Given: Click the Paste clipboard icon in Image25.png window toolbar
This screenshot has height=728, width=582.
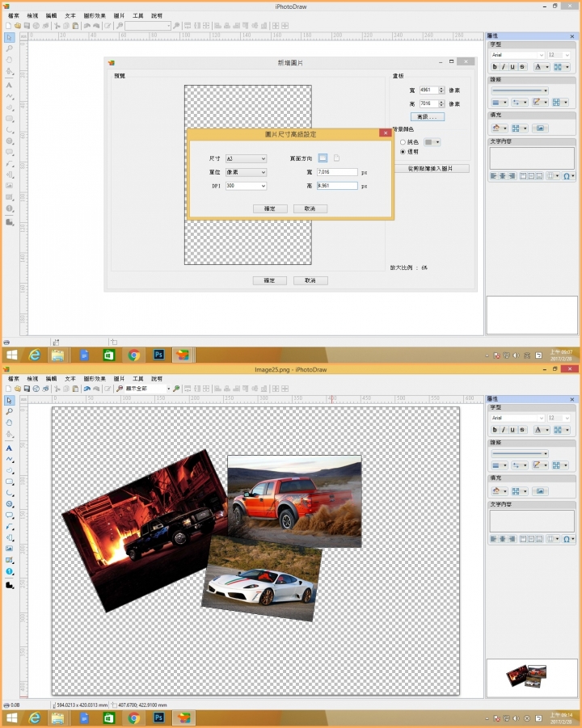Looking at the screenshot, I should pyautogui.click(x=75, y=389).
